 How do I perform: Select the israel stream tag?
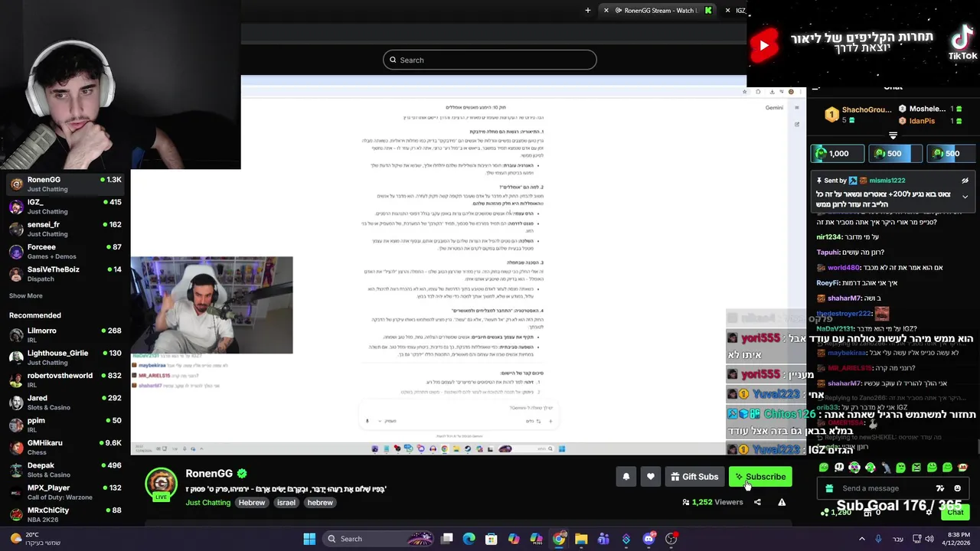[x=286, y=503]
